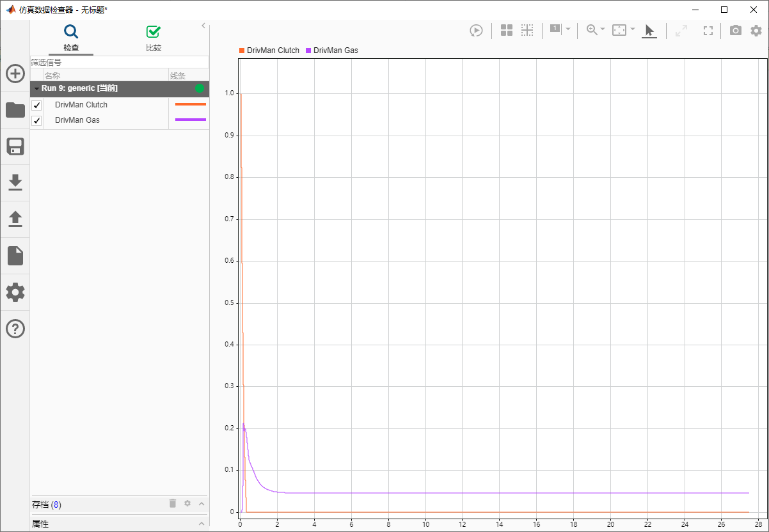The image size is (769, 532).
Task: Select the arrow pointer tool
Action: 649,31
